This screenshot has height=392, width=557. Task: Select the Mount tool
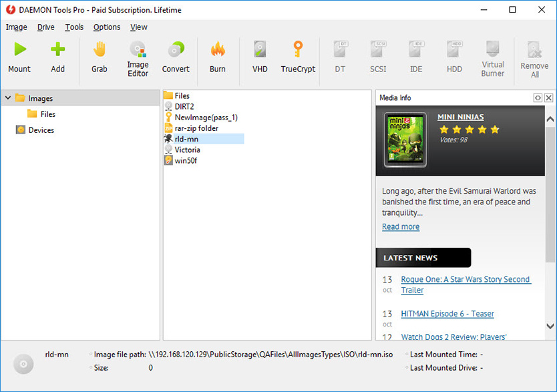click(x=19, y=57)
